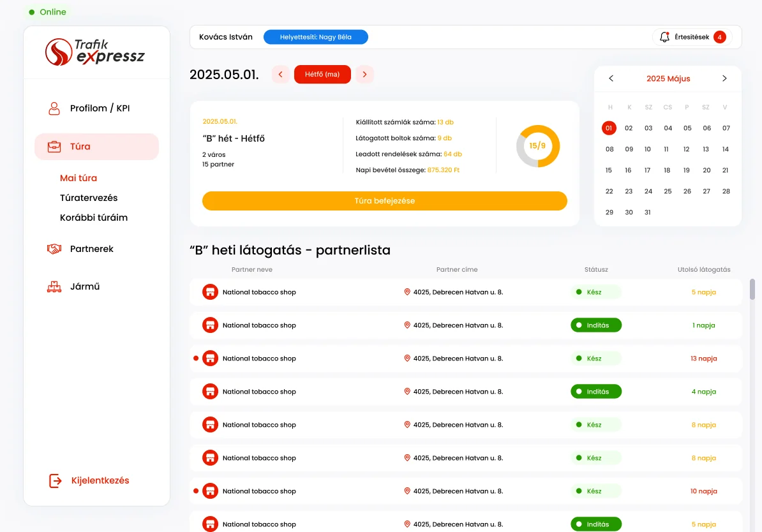This screenshot has height=532, width=762.
Task: Click the Túra briefcase icon
Action: click(x=54, y=147)
